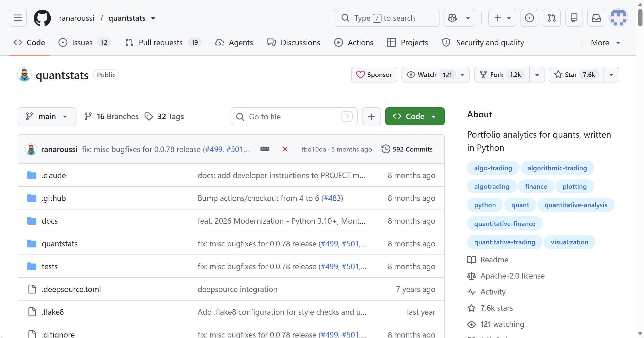Open Copilot chat icon in header
644x338 pixels.
click(452, 18)
